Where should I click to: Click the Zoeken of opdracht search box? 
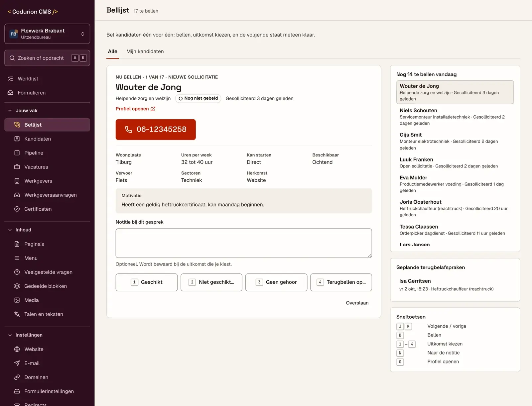coord(47,58)
